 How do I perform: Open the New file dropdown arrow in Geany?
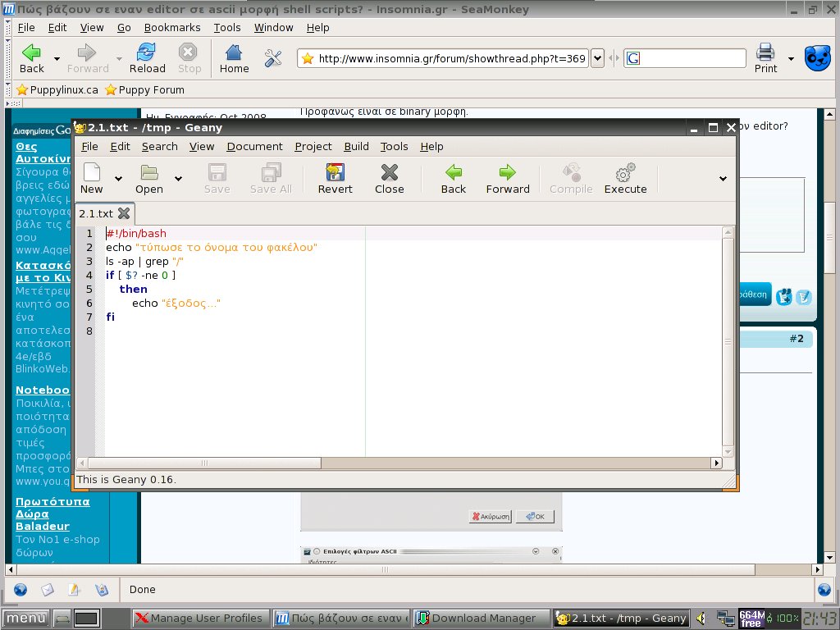(118, 178)
